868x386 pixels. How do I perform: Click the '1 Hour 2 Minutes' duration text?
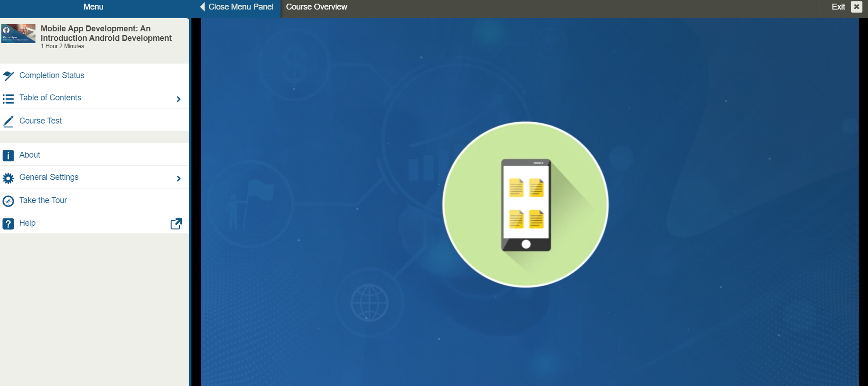[x=62, y=46]
